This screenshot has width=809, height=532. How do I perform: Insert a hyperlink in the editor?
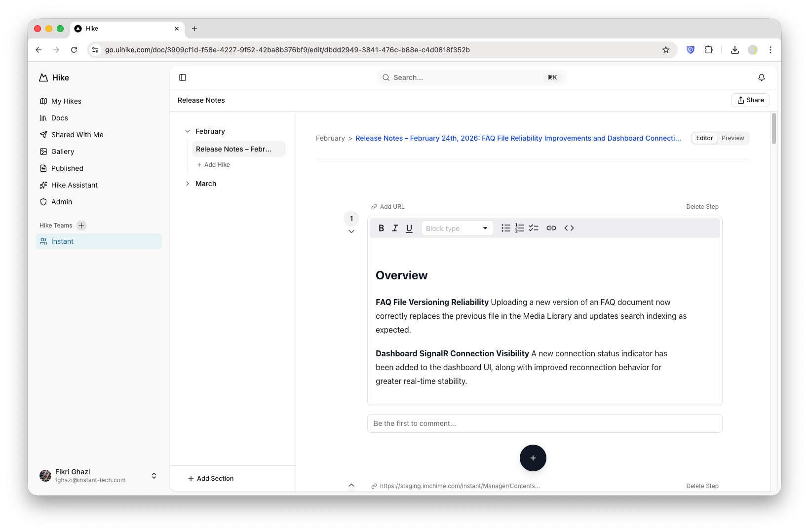click(x=551, y=228)
